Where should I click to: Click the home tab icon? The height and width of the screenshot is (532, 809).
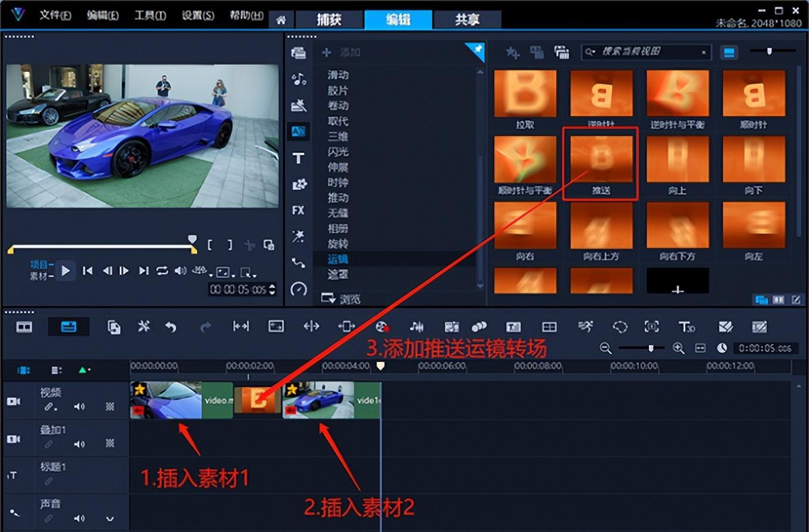[281, 20]
